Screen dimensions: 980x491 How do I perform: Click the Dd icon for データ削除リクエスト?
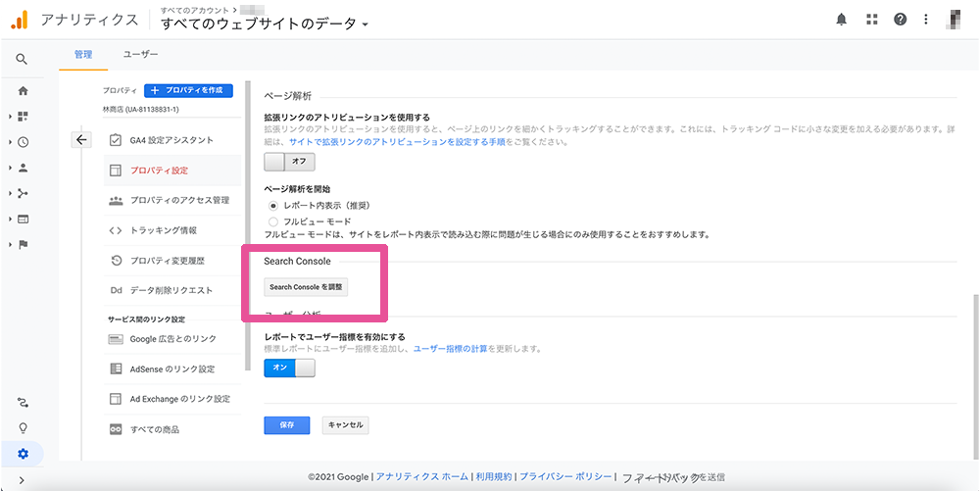point(115,290)
